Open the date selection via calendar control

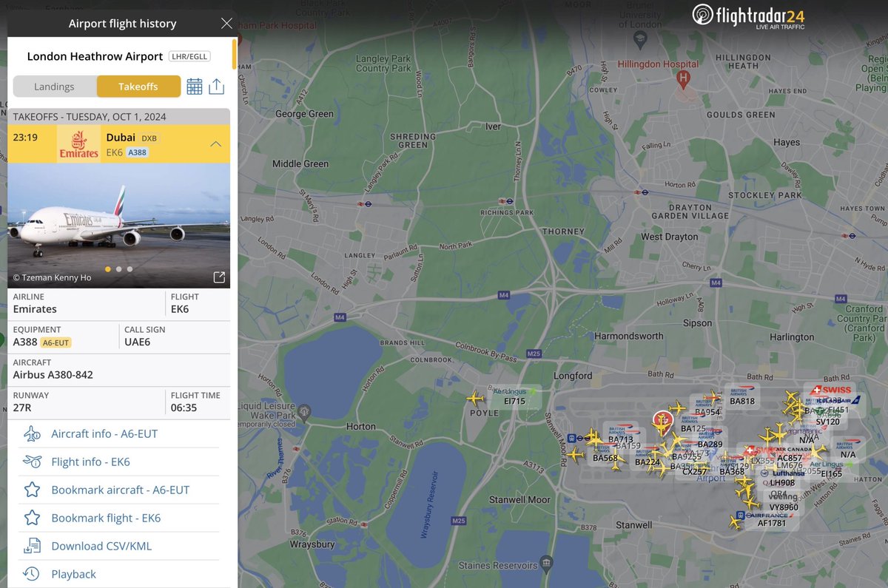point(194,86)
